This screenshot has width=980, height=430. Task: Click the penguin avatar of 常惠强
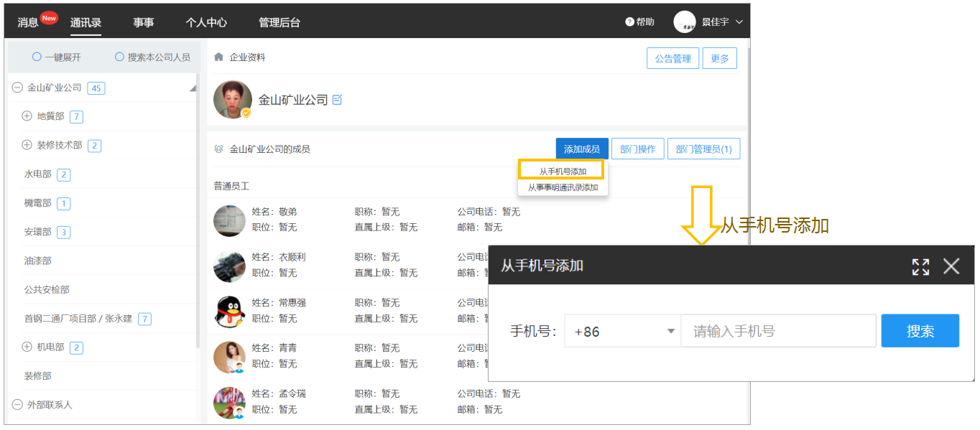click(x=229, y=311)
